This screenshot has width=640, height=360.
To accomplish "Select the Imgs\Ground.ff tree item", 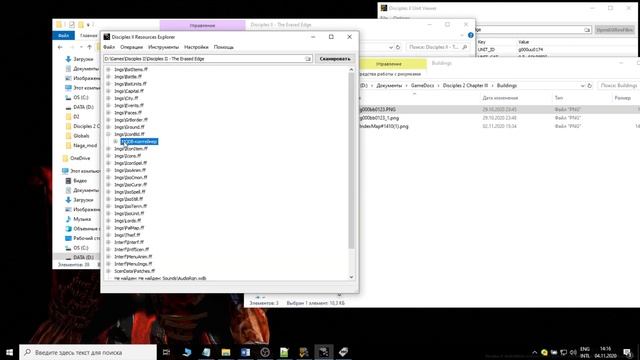I will tap(129, 127).
